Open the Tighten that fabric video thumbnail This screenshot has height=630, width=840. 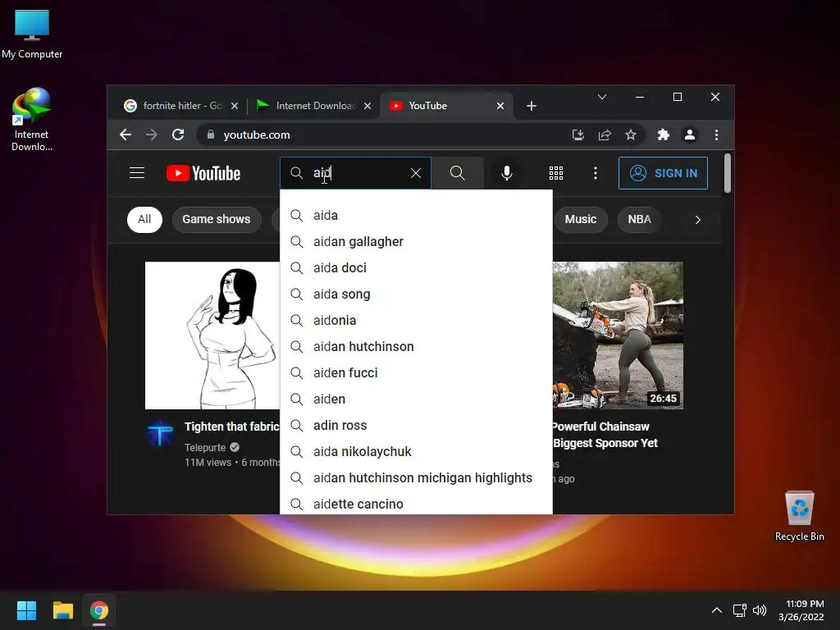click(212, 336)
